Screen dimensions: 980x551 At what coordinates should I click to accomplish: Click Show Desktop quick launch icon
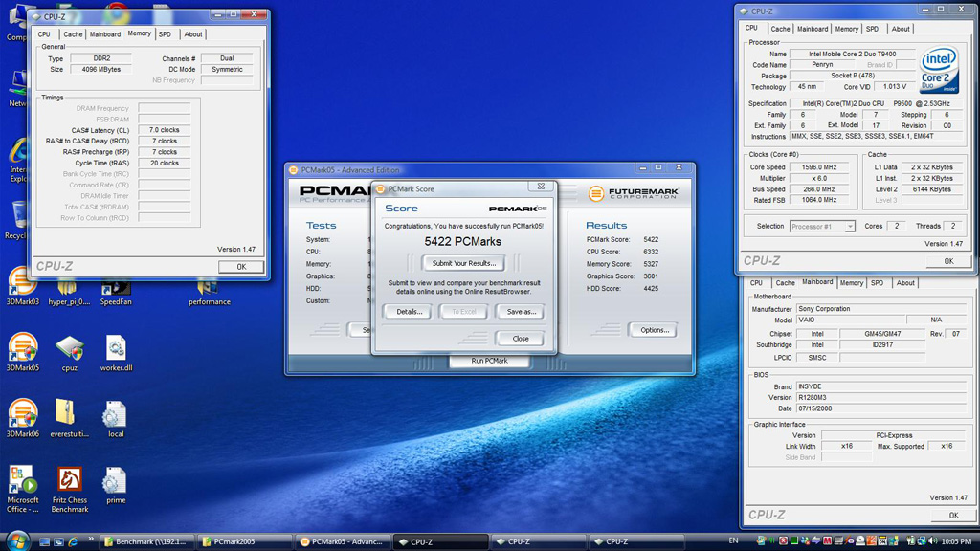(x=44, y=541)
